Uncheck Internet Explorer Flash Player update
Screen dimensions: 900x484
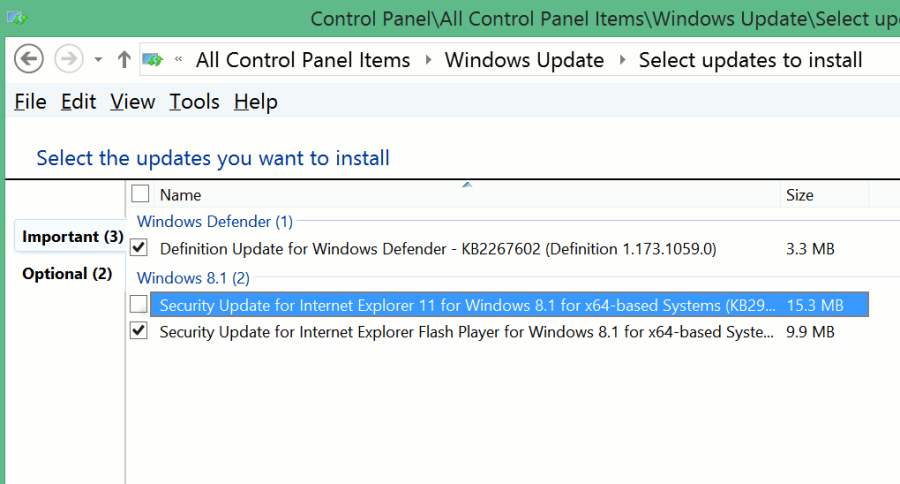pyautogui.click(x=140, y=331)
